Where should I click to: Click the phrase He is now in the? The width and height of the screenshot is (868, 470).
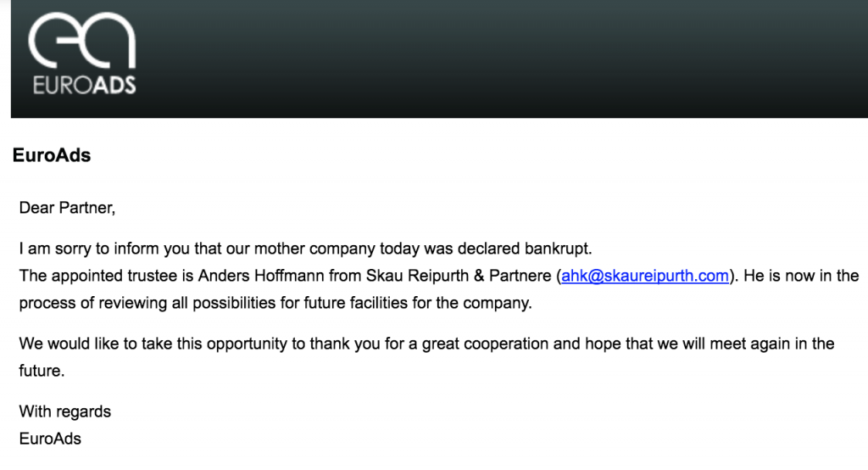[x=801, y=276]
